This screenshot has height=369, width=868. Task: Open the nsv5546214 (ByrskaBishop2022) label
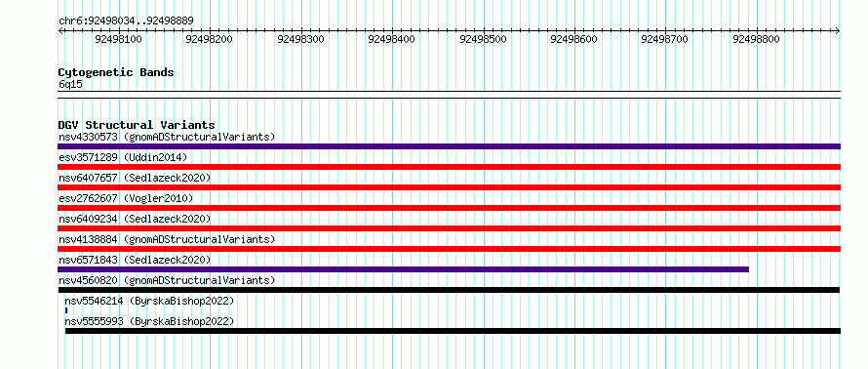click(x=149, y=301)
